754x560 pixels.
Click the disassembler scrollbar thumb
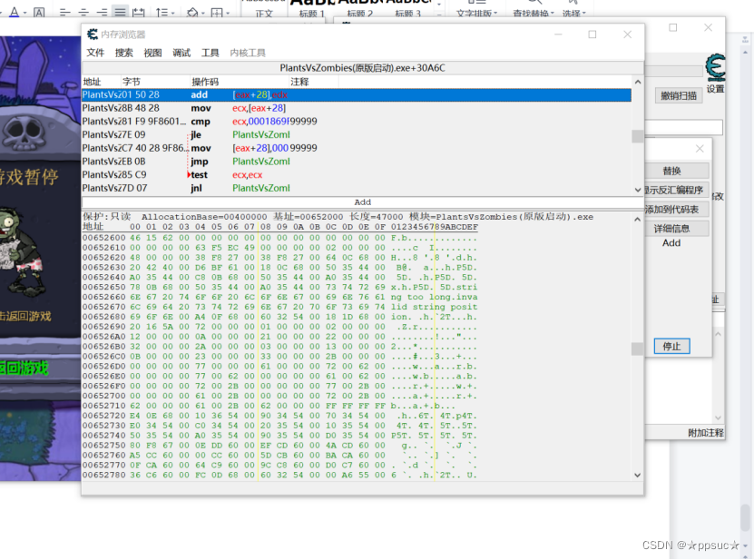(x=638, y=136)
